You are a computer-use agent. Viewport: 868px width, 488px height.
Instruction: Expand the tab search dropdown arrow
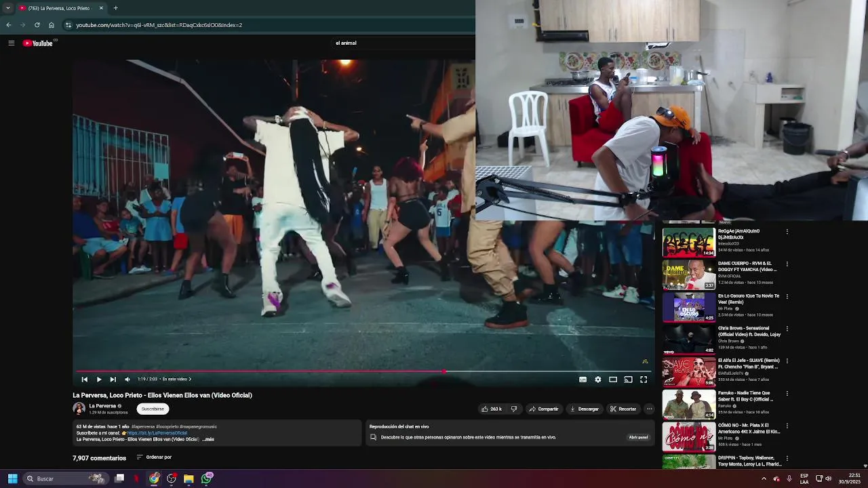pyautogui.click(x=7, y=8)
